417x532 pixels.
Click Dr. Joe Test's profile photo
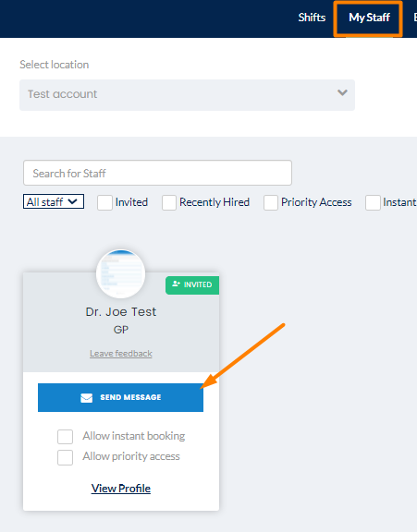pos(121,273)
